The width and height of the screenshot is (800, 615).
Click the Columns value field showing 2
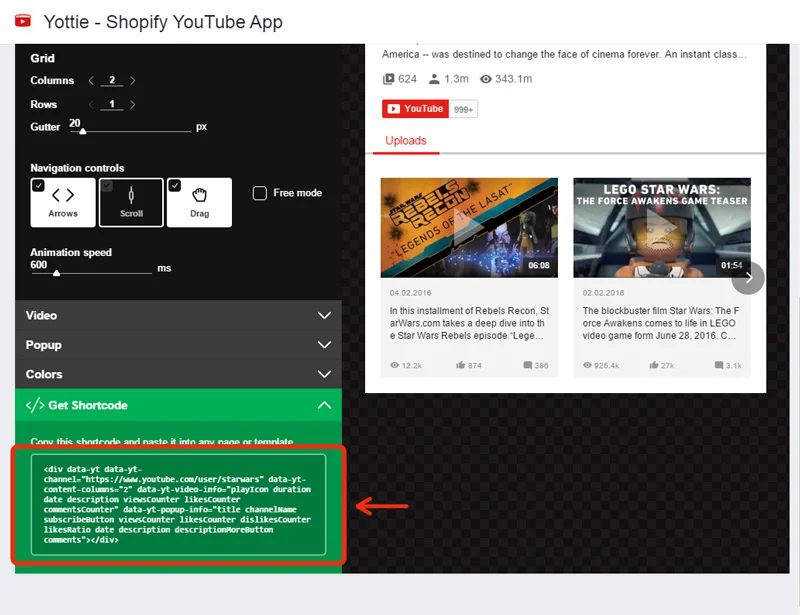[112, 80]
